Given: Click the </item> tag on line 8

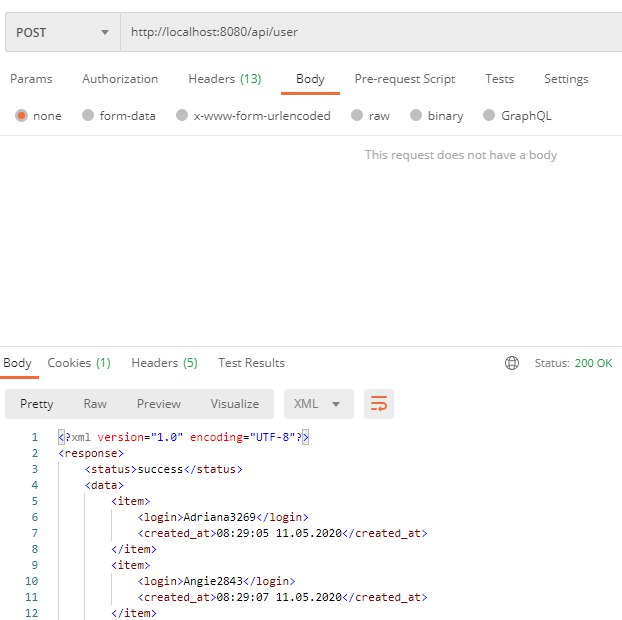Looking at the screenshot, I should (134, 549).
